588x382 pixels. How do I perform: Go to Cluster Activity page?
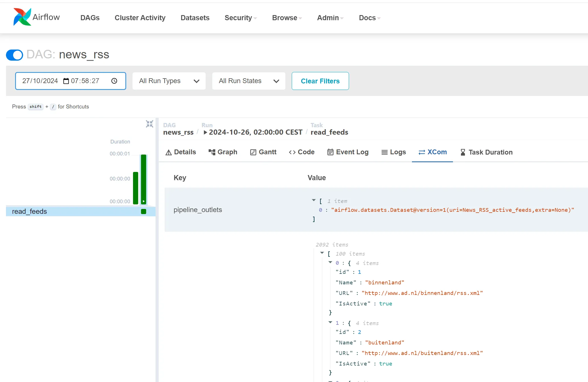pos(140,18)
